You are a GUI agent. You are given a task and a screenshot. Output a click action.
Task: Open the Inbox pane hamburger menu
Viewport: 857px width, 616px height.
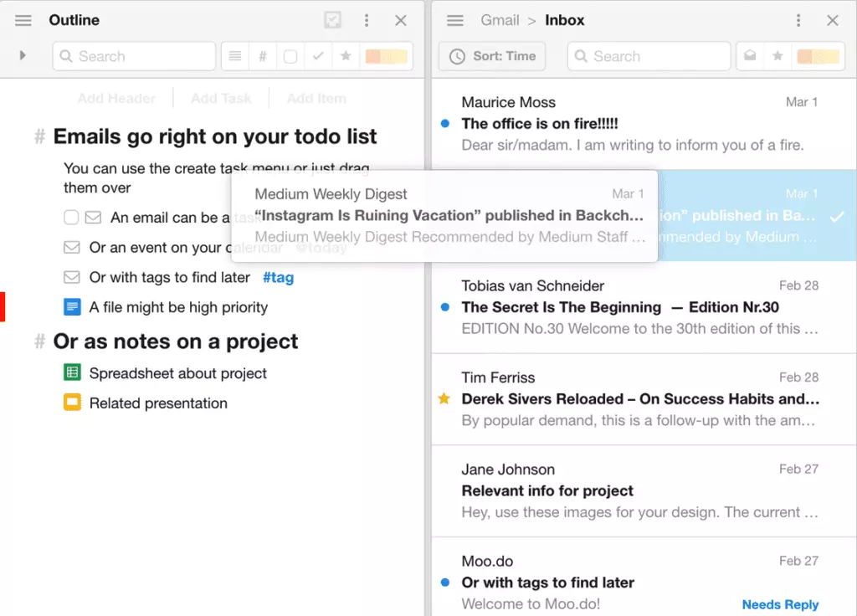[455, 20]
